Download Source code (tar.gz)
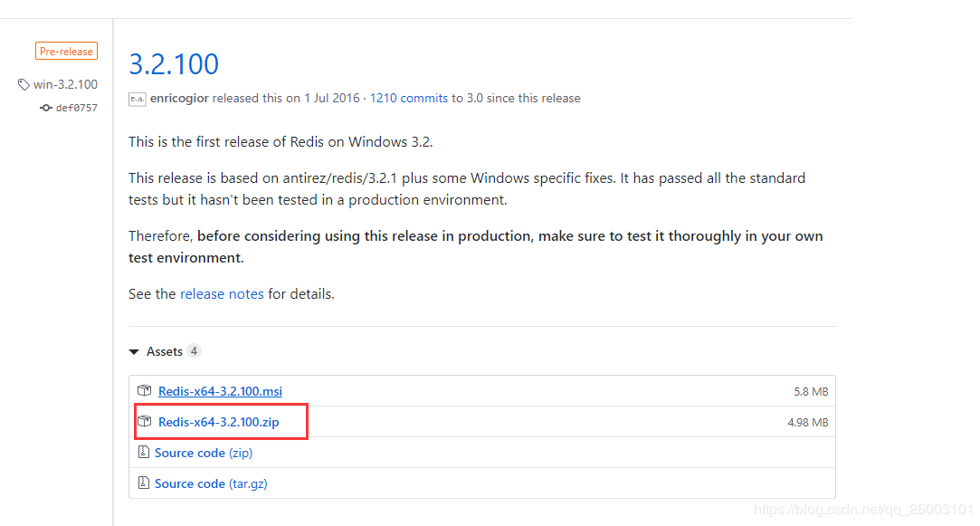Viewport: 980px width, 526px height. click(211, 483)
